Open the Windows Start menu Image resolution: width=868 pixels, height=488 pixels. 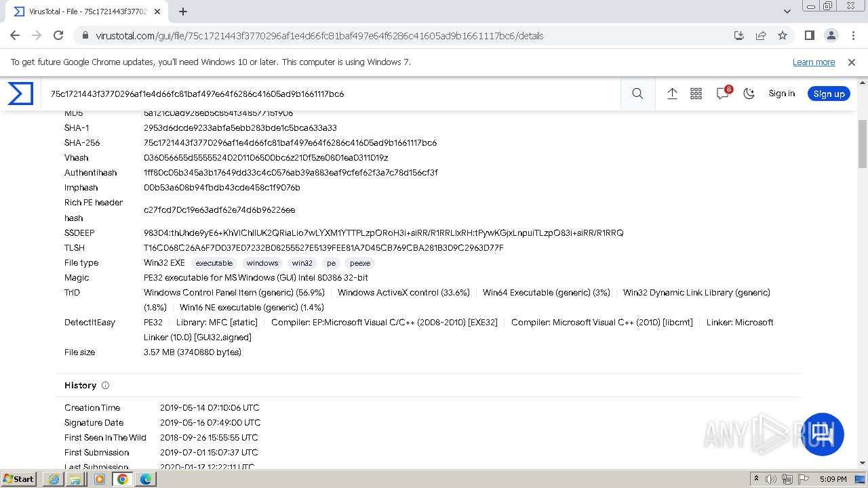pyautogui.click(x=18, y=479)
